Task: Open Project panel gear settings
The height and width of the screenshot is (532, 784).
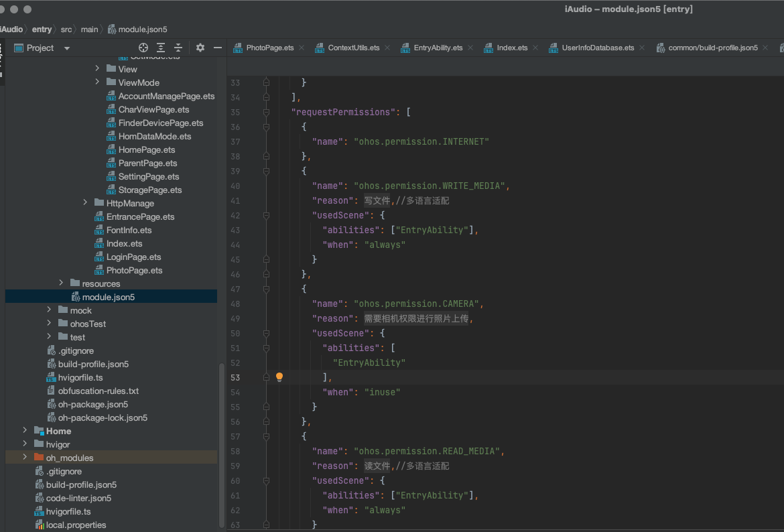Action: coord(200,48)
